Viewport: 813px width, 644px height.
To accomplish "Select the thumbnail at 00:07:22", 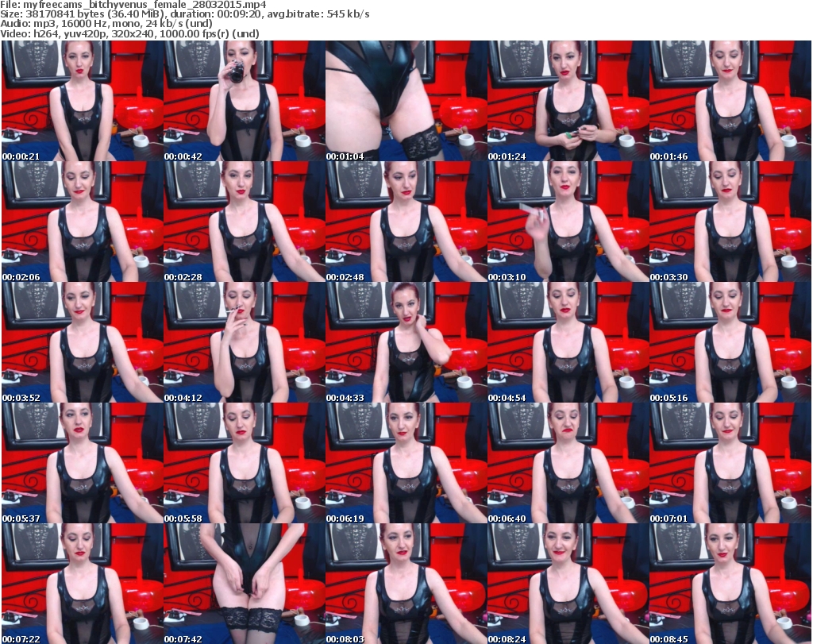I will pos(83,584).
